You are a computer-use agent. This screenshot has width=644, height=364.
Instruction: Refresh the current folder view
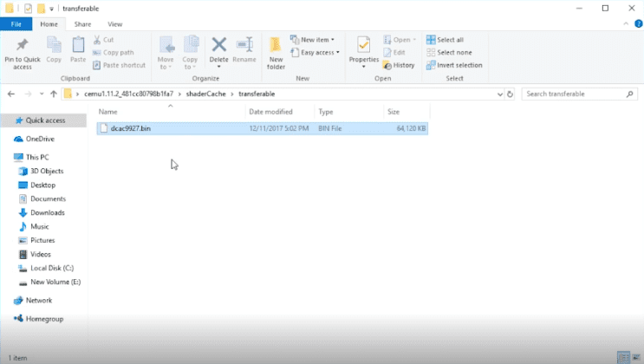[510, 94]
